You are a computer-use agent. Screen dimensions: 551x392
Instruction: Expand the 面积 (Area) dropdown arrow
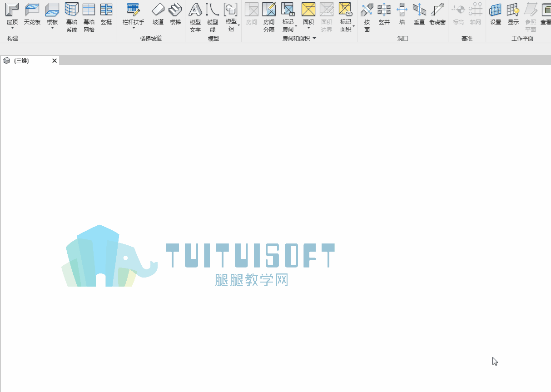click(x=308, y=28)
